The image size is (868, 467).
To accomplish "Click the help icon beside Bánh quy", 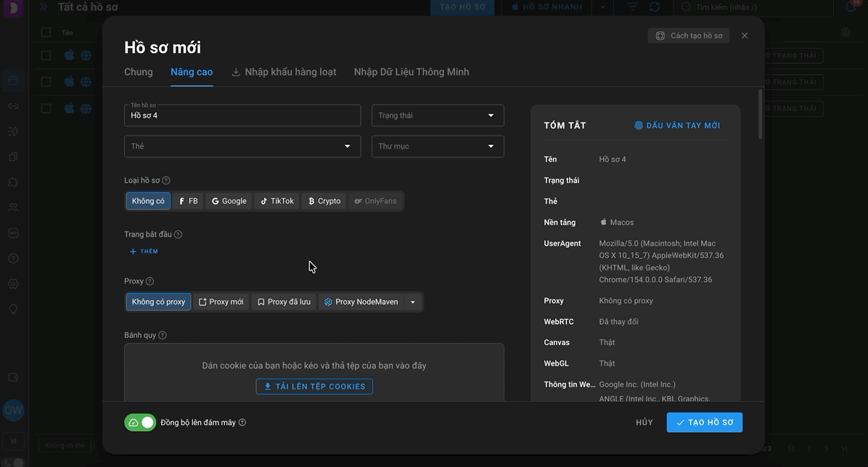I will pos(162,335).
